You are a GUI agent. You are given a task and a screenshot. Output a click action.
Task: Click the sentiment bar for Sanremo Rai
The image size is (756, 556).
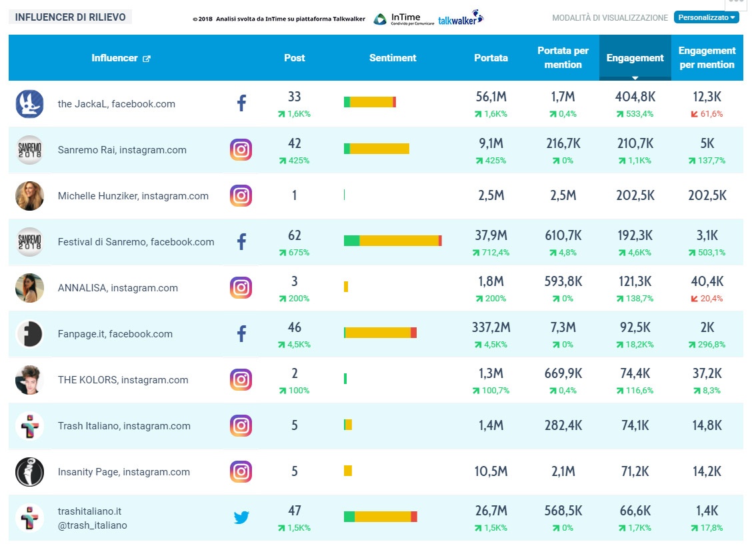coord(377,149)
